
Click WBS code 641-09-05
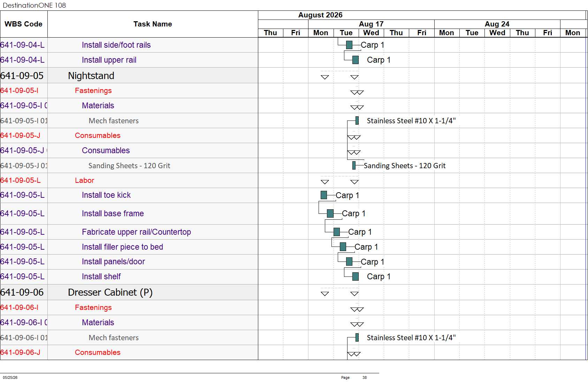pos(22,76)
